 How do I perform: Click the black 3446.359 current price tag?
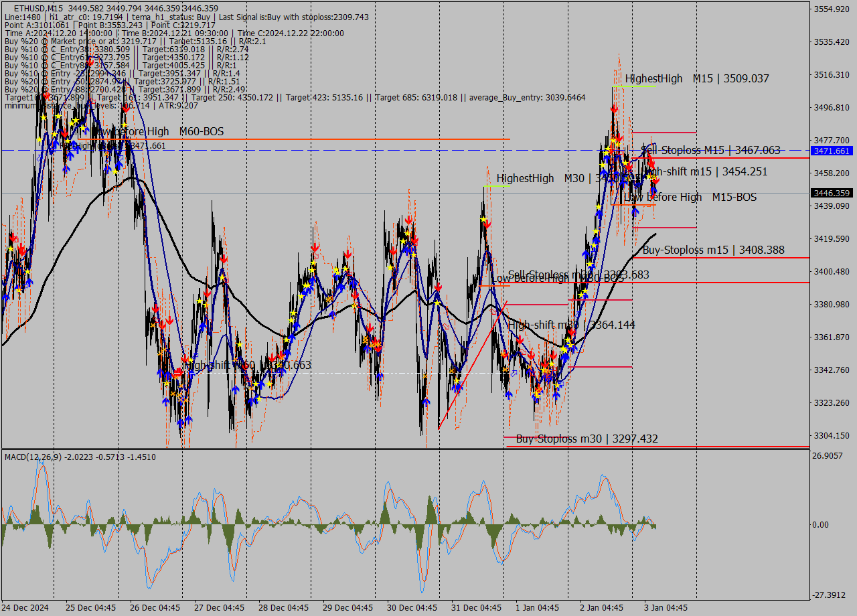click(x=831, y=193)
